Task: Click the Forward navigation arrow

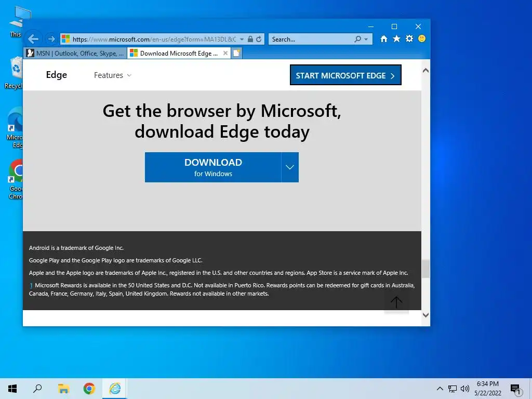Action: tap(51, 39)
